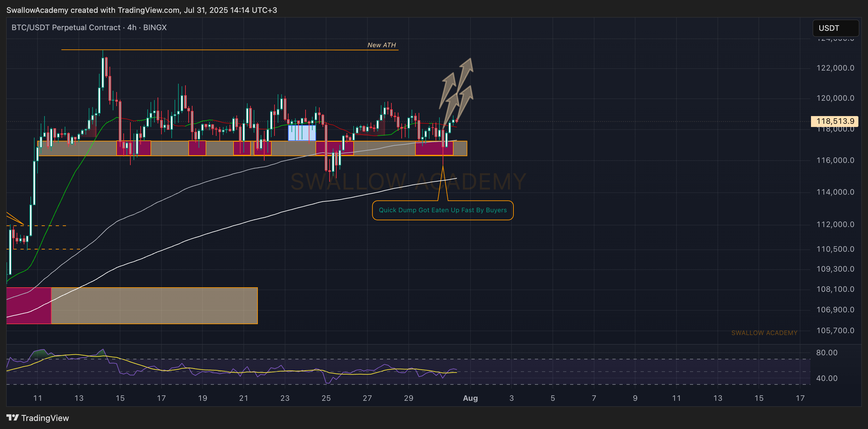Click the 105,700.0 price axis label

pyautogui.click(x=835, y=331)
